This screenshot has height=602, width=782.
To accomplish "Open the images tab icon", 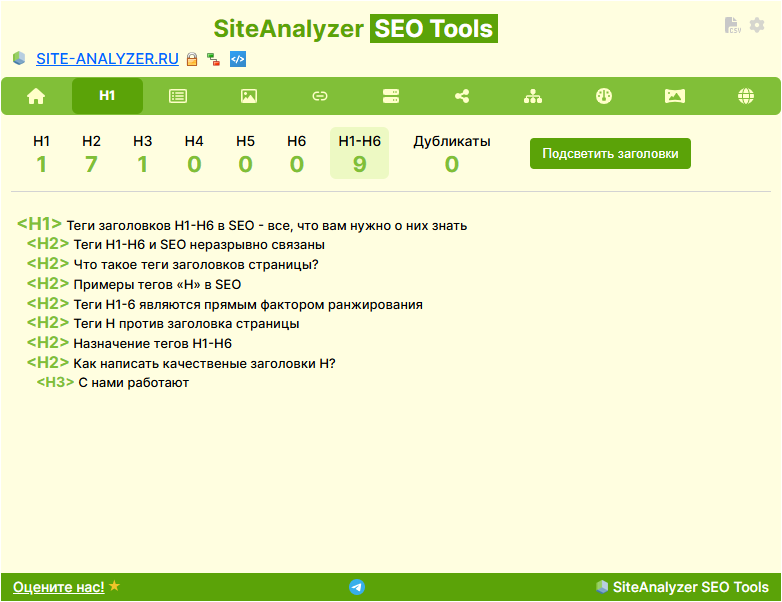I will pos(249,96).
